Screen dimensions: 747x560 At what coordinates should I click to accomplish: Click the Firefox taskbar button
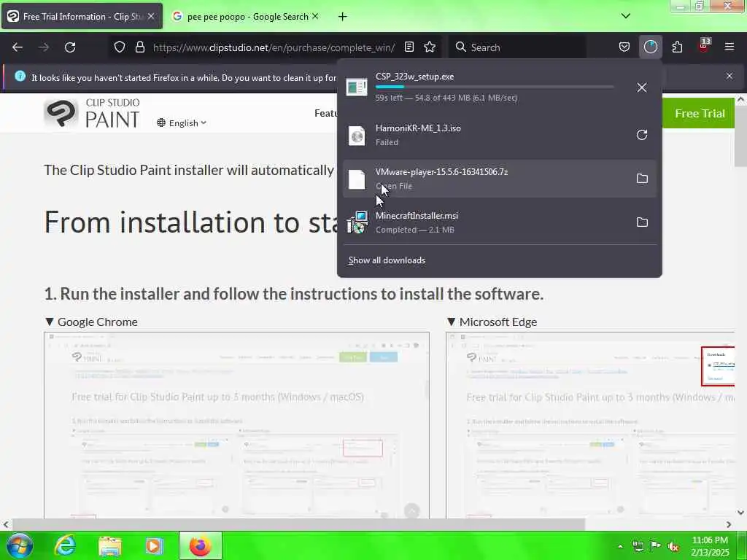200,545
